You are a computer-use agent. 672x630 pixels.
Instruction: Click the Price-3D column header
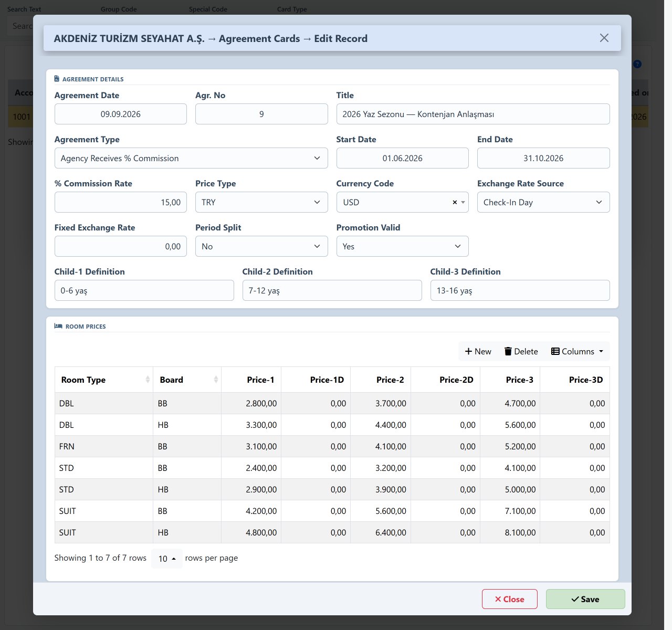(575, 380)
